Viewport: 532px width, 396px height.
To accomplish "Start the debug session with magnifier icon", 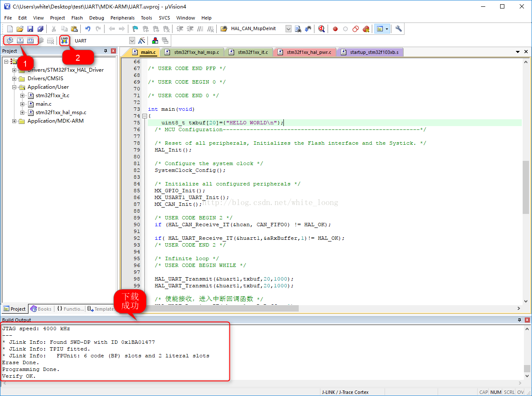I will [x=321, y=29].
